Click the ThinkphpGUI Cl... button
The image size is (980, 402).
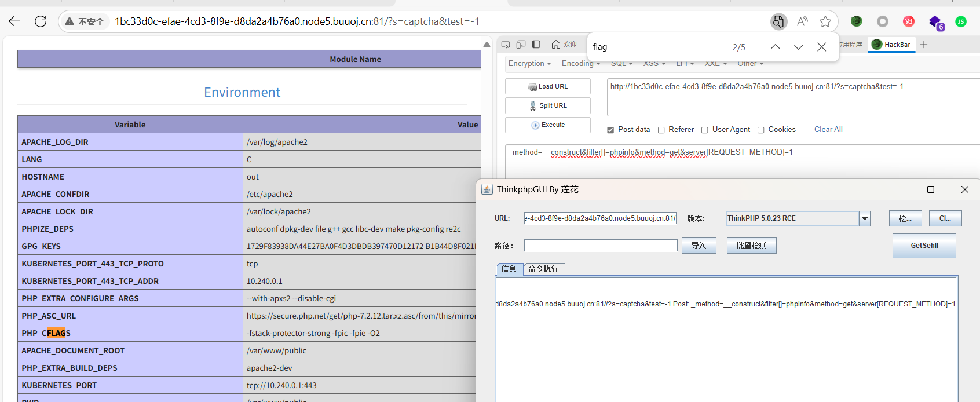945,218
